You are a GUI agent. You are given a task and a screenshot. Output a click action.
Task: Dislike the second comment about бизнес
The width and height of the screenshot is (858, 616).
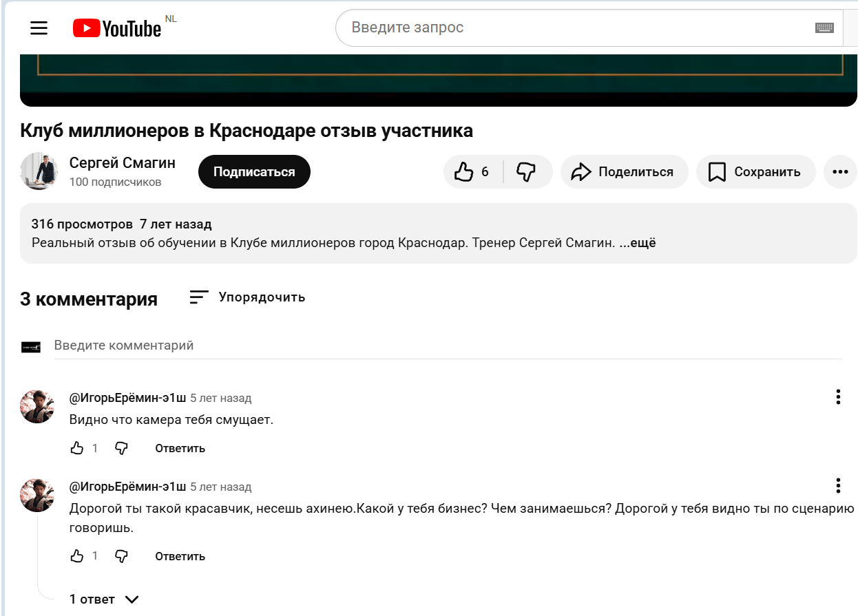point(122,556)
